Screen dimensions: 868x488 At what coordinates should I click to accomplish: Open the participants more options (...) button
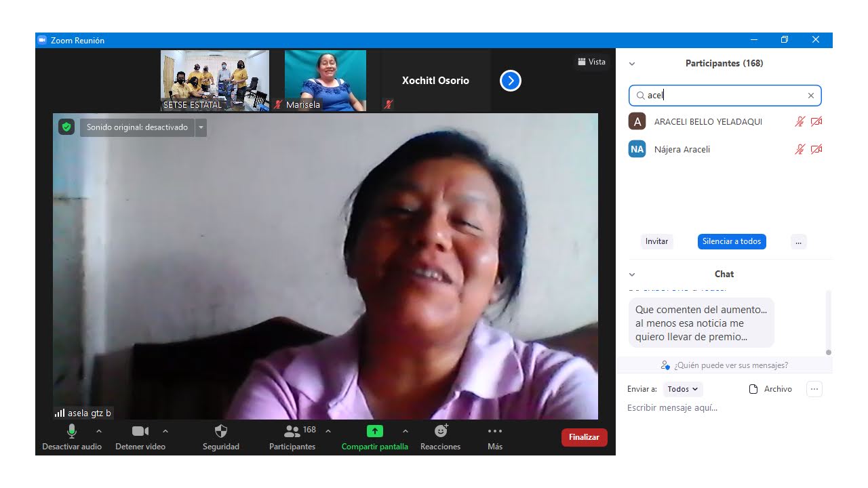click(799, 241)
